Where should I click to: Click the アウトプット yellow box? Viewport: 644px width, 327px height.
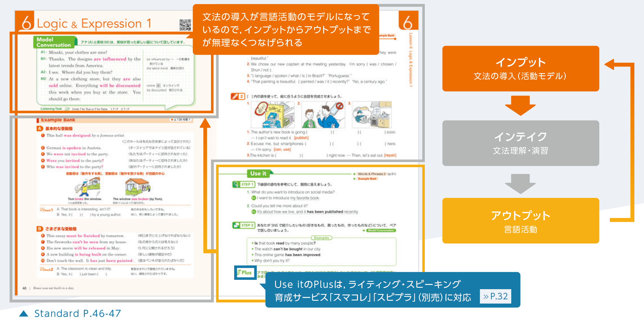pos(520,221)
